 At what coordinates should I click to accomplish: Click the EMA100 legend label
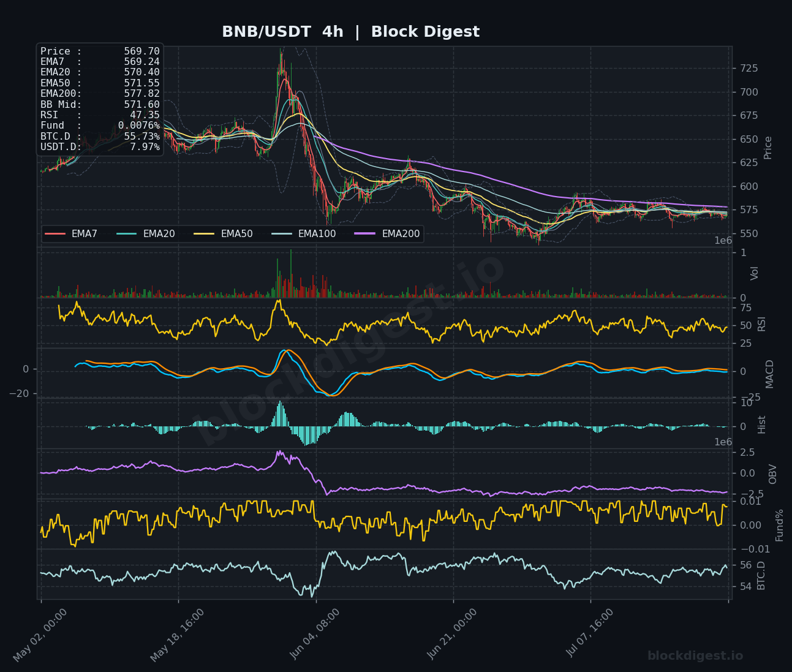pos(317,234)
